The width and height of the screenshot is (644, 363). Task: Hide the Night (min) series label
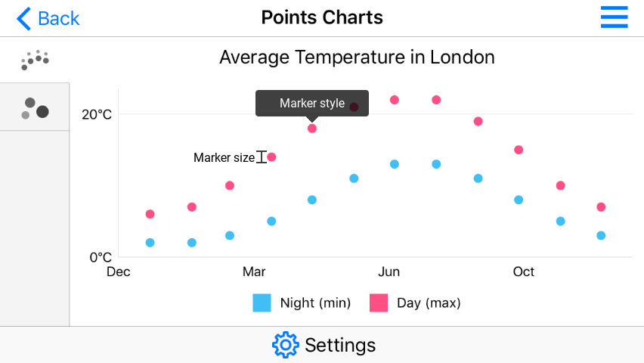coord(315,303)
